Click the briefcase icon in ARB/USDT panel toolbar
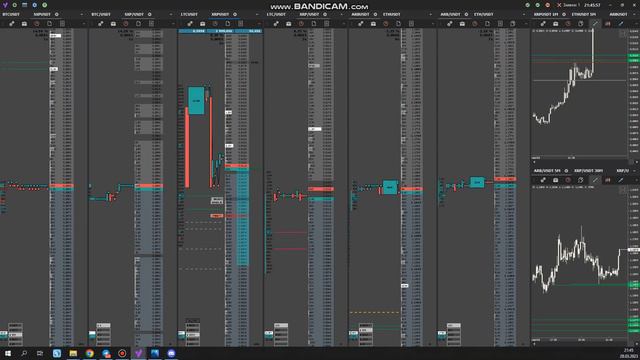 pos(462,24)
